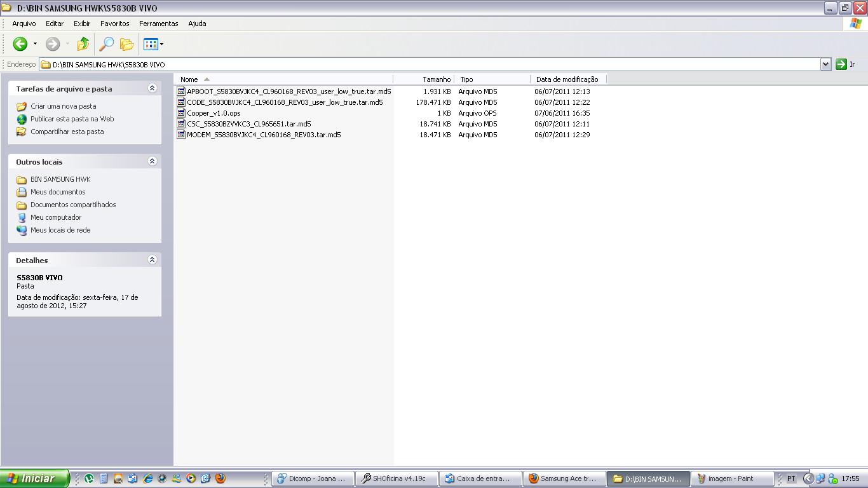Viewport: 868px width, 488px height.
Task: Sort by the Nome column header
Action: [x=283, y=79]
